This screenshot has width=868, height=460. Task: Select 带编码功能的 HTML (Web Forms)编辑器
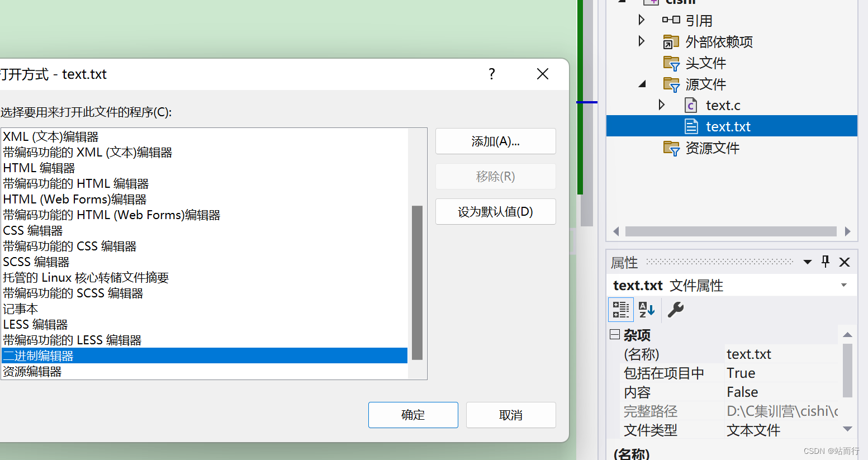(205, 215)
